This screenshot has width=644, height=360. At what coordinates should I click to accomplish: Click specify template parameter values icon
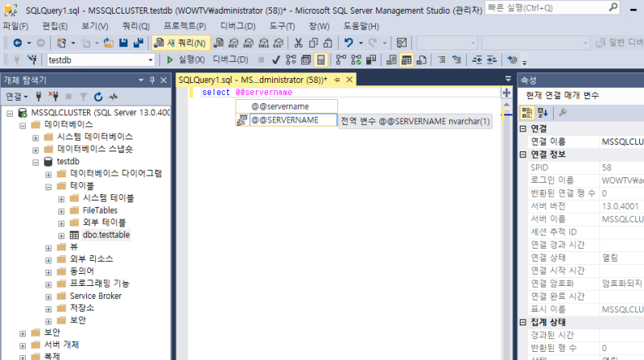(x=512, y=60)
